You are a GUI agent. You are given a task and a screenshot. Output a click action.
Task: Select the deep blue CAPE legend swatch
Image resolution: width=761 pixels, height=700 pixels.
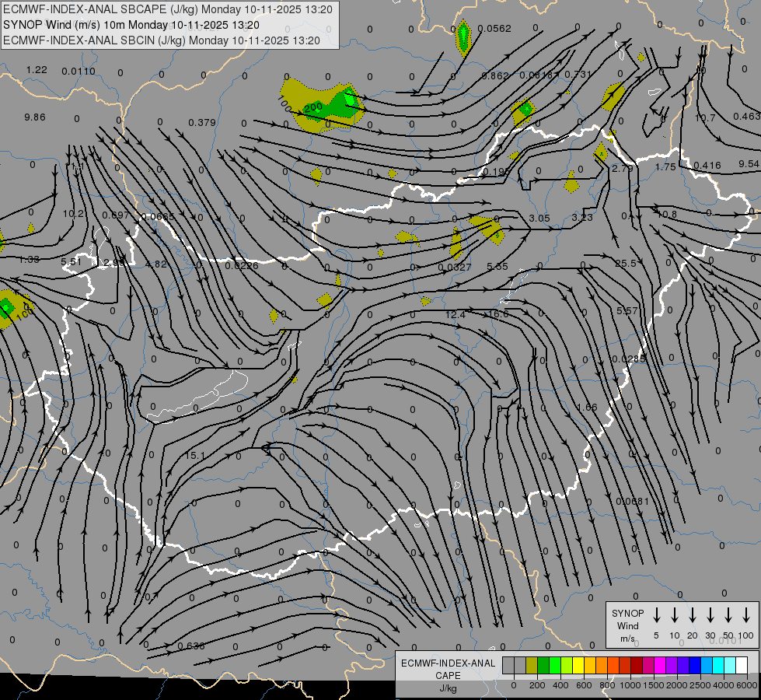(x=694, y=666)
